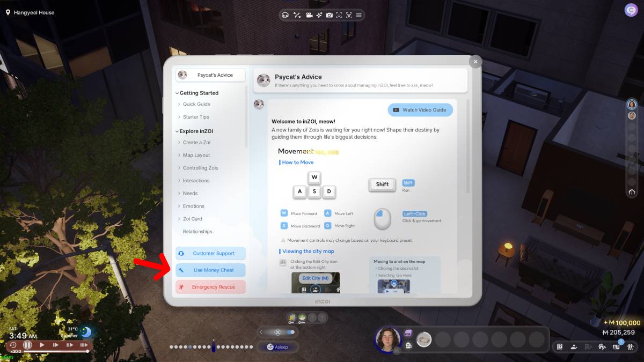Viewport: 644px width, 362px height.
Task: Click the Edit City (M) image
Action: click(315, 283)
